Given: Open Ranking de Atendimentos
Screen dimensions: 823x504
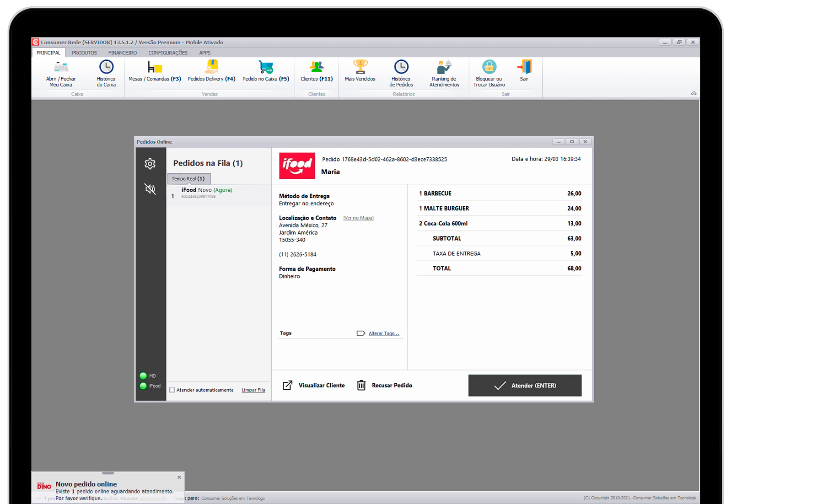Looking at the screenshot, I should coord(444,73).
